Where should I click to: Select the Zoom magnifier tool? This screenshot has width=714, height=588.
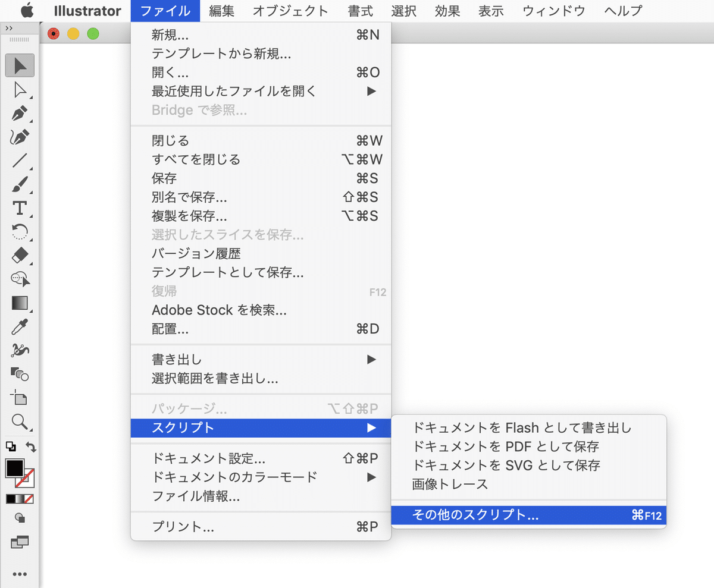(20, 422)
